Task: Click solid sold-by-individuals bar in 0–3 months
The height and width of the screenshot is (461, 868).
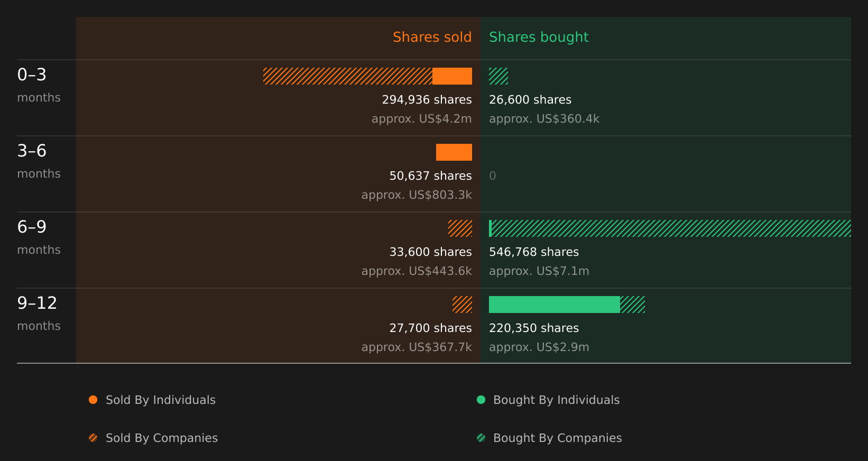Action: pos(452,76)
